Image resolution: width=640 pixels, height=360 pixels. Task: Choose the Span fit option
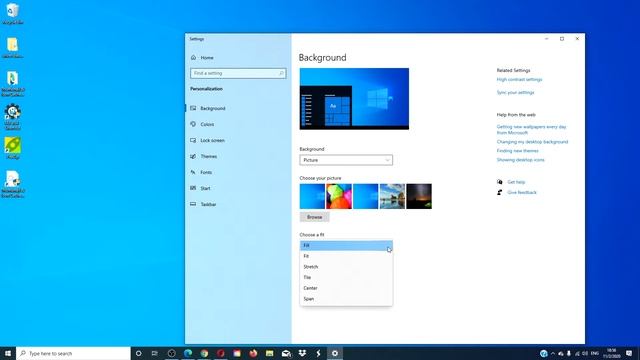click(x=346, y=299)
